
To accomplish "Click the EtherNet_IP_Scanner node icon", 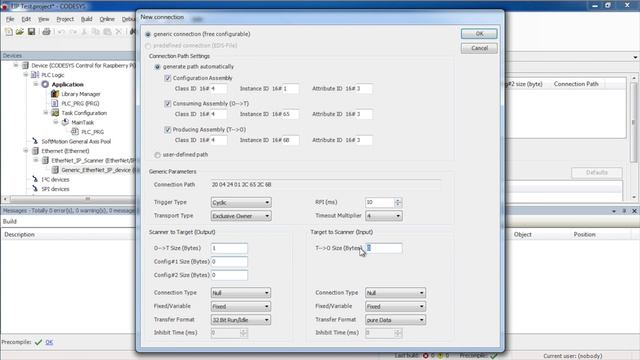I will click(x=45, y=160).
